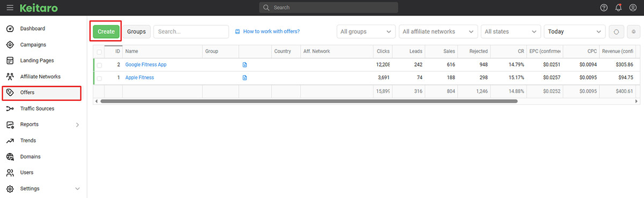This screenshot has width=644, height=198.
Task: Click the horizontal table scrollbar
Action: (309, 101)
